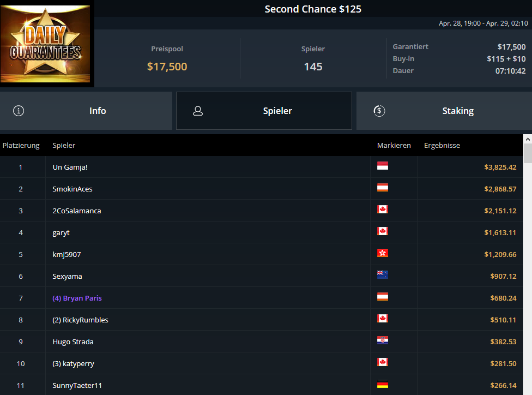Click the Canada flag for katyperry

pos(383,362)
